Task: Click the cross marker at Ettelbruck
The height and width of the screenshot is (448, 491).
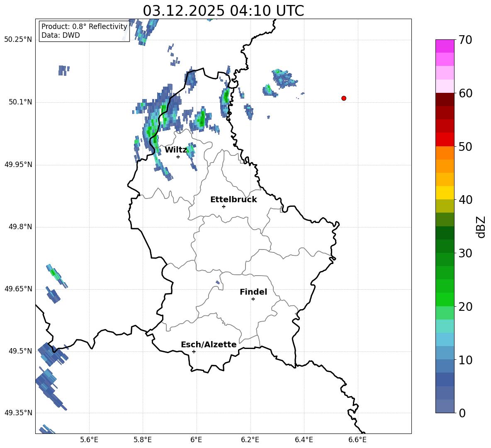Action: coord(224,206)
